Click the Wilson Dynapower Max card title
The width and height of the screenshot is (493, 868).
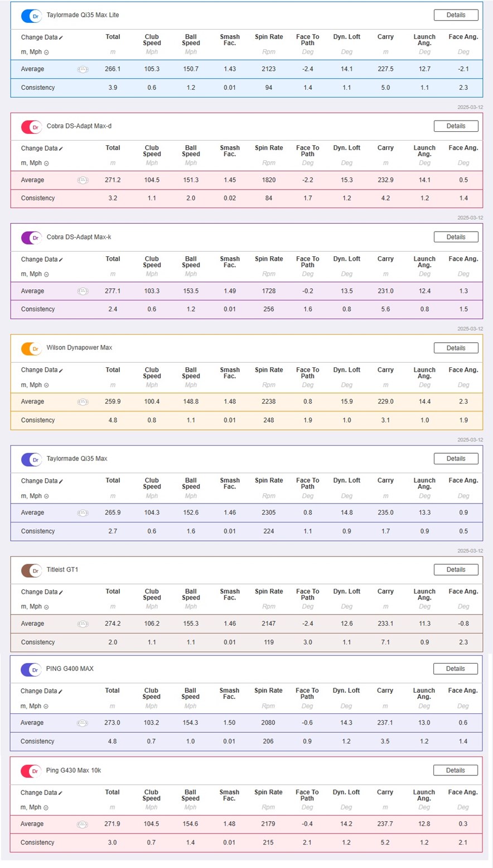(x=79, y=348)
